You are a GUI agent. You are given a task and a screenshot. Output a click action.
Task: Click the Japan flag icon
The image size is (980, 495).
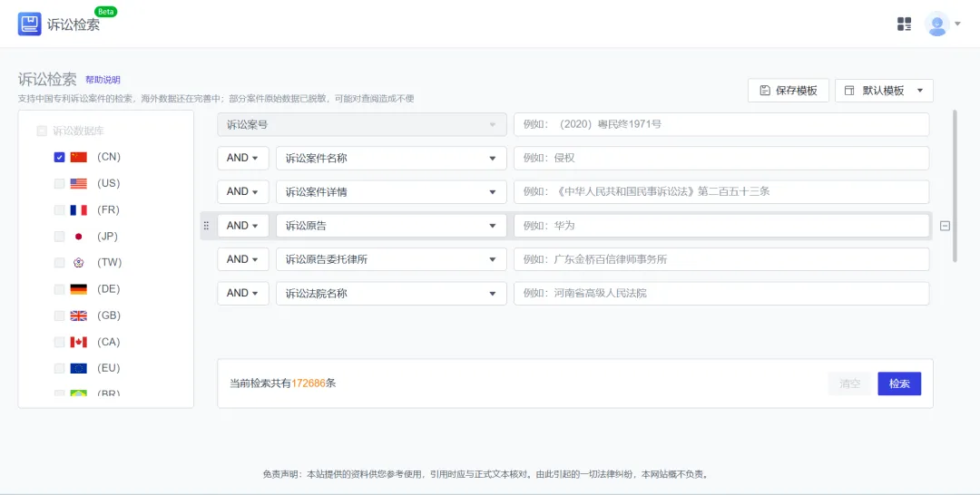click(79, 237)
